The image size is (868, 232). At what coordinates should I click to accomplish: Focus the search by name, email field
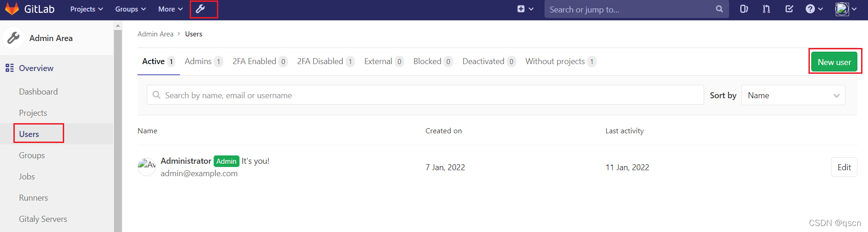[x=425, y=95]
